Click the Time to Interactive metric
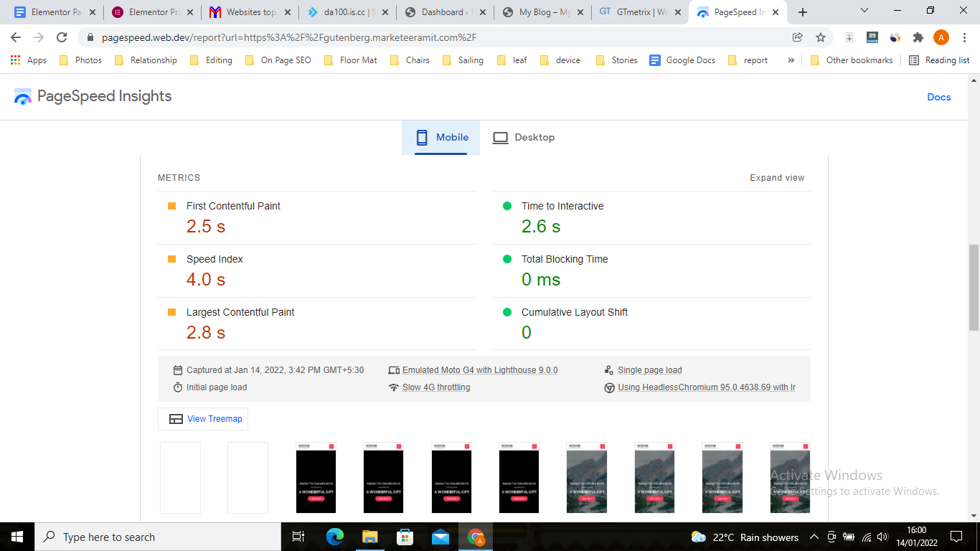The image size is (980, 551). point(562,206)
